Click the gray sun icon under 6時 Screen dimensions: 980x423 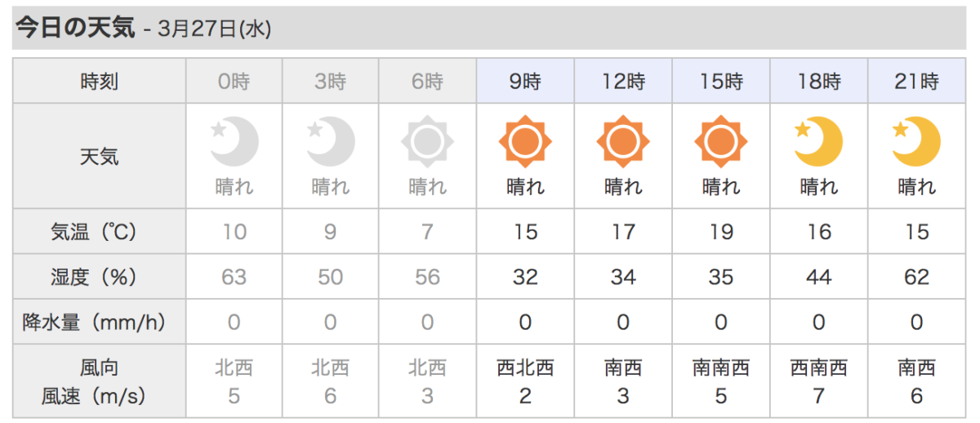(x=427, y=142)
